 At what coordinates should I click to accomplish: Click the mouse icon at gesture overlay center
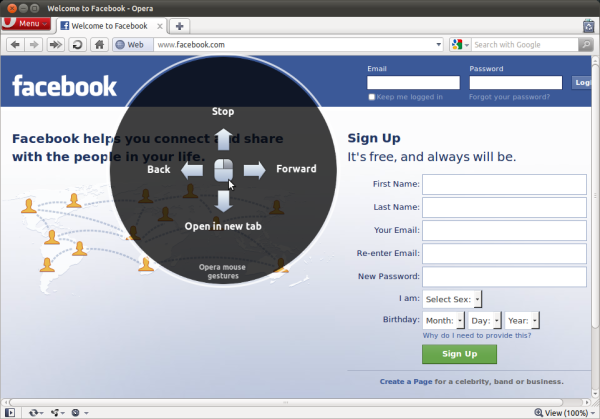(x=223, y=170)
